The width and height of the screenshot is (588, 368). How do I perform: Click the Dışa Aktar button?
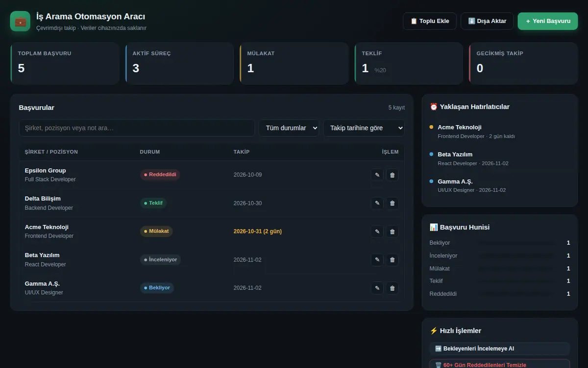(x=487, y=21)
